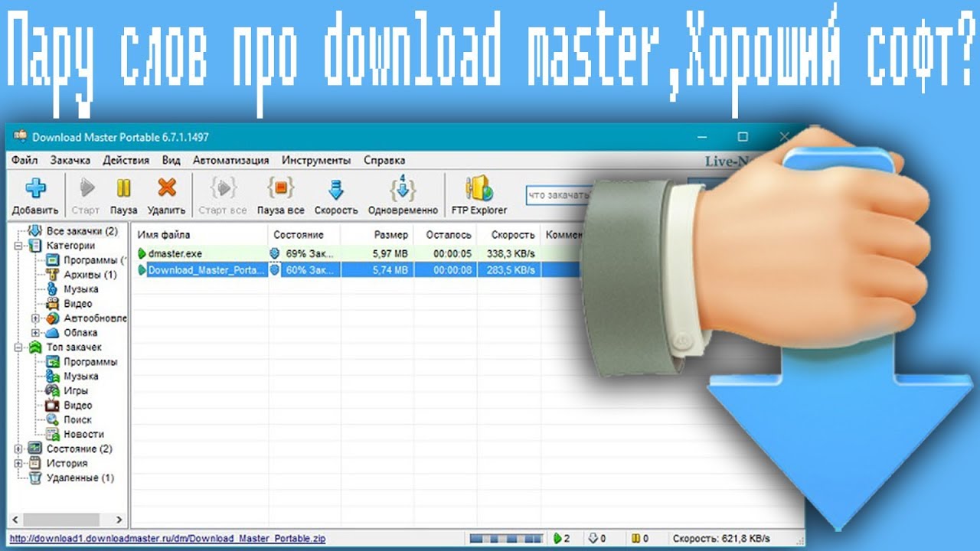Click the yellow paused-count icon in status bar
This screenshot has height=551, width=980.
(x=635, y=539)
